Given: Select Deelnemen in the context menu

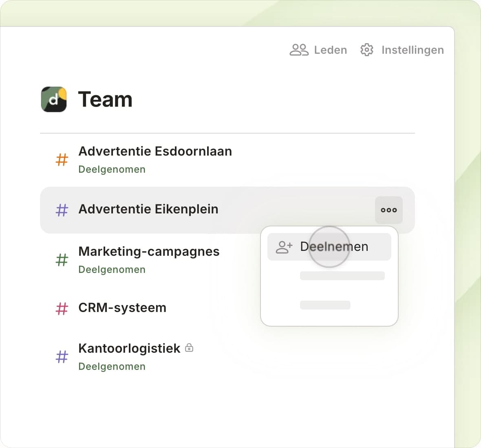Looking at the screenshot, I should 334,247.
